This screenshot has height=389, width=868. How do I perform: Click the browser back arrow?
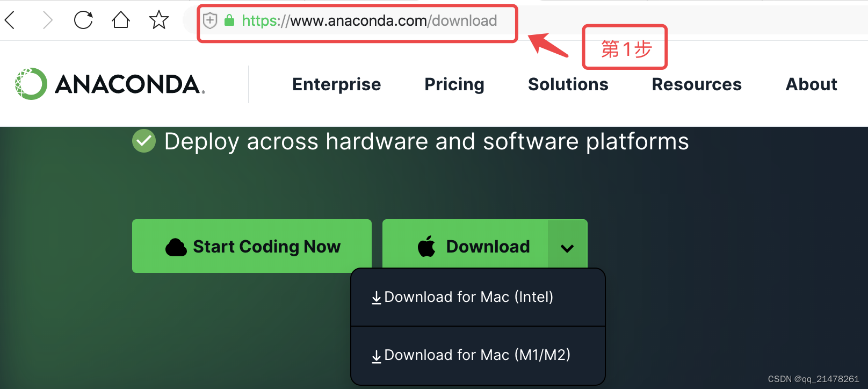(x=10, y=20)
